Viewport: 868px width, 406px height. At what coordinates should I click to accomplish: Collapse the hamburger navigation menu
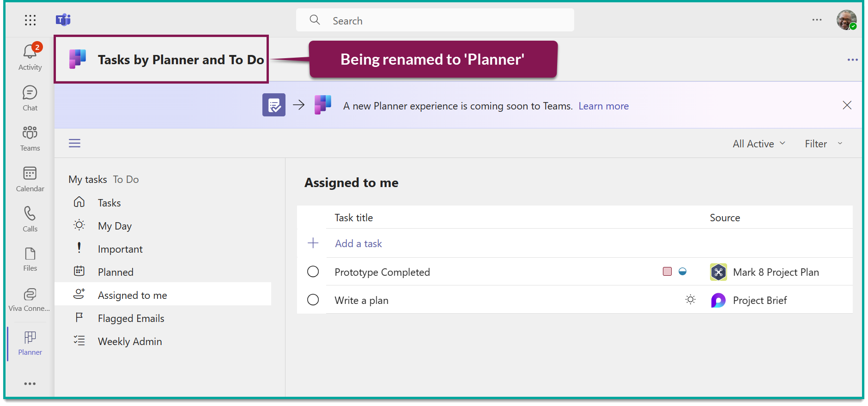click(x=75, y=143)
